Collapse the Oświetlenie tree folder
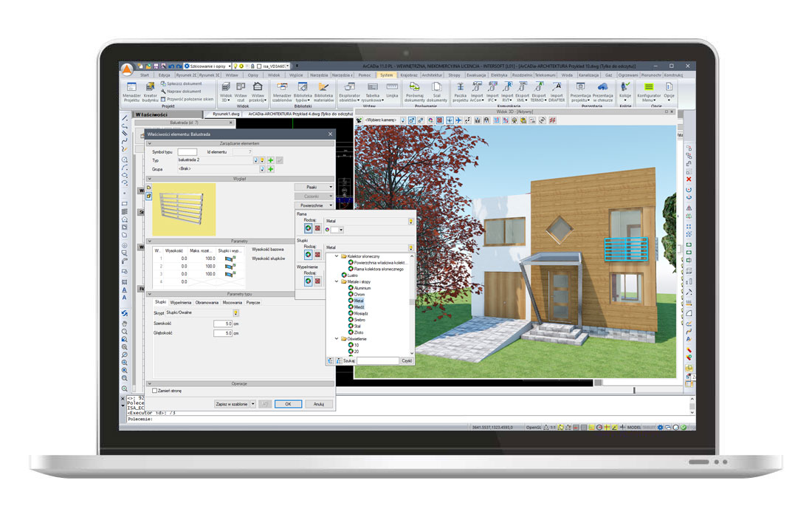This screenshot has height=517, width=812. coord(337,339)
